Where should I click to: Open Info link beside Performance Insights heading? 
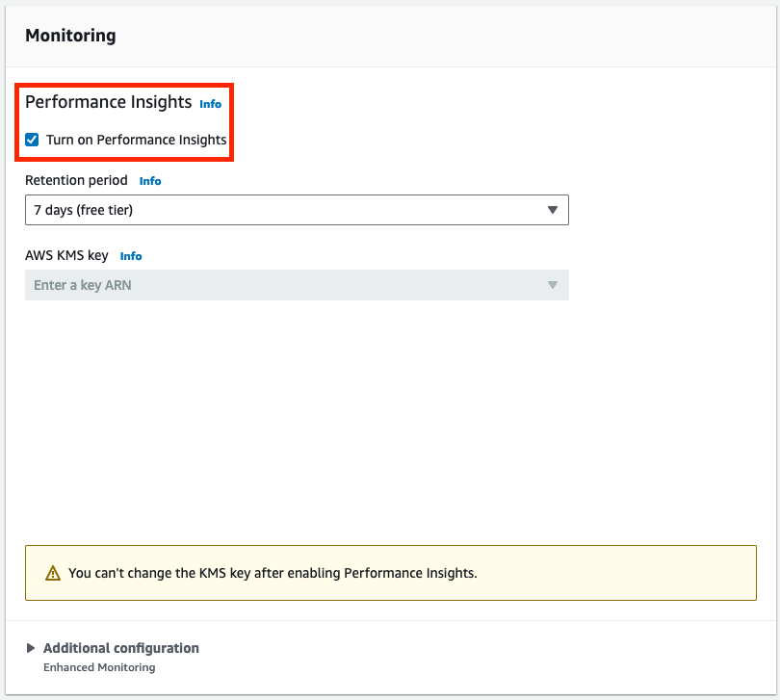click(x=210, y=104)
